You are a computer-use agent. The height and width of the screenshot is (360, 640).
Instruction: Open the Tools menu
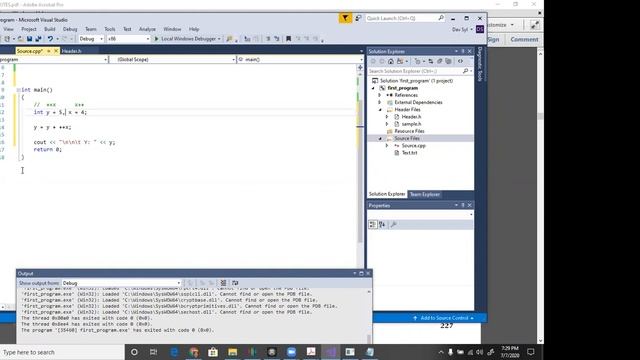[x=109, y=29]
